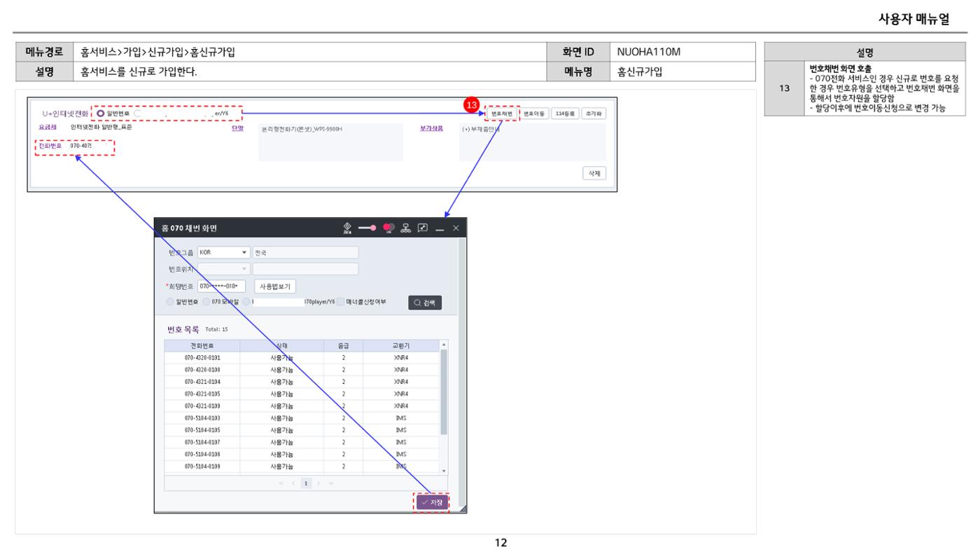Click the 부가상품 text box

533,142
